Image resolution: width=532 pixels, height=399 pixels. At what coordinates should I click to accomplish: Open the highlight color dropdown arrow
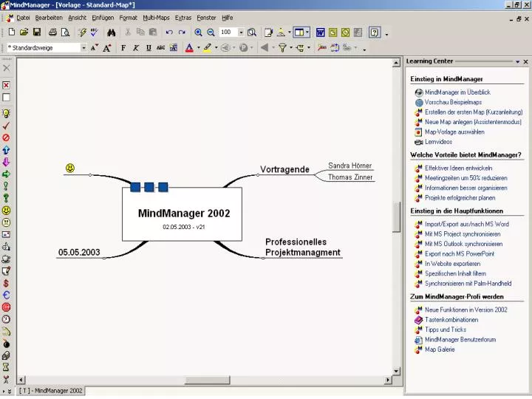click(x=216, y=48)
